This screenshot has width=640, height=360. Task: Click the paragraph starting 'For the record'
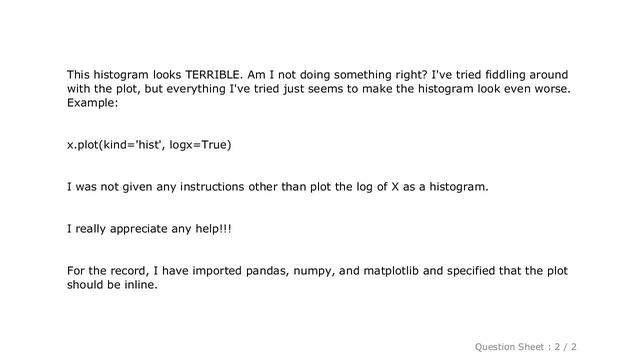(x=318, y=278)
